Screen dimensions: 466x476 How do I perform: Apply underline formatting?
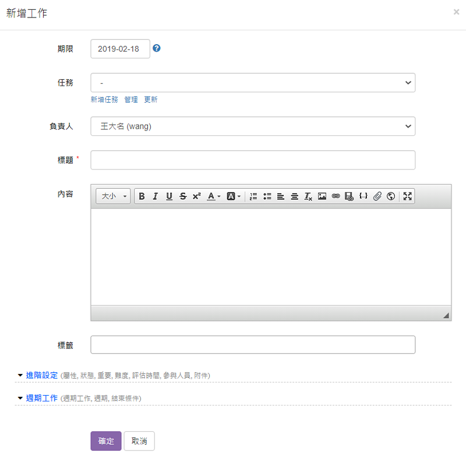[169, 196]
